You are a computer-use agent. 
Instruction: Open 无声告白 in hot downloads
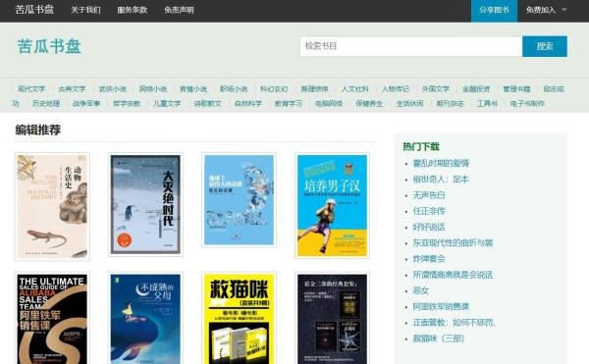(429, 195)
